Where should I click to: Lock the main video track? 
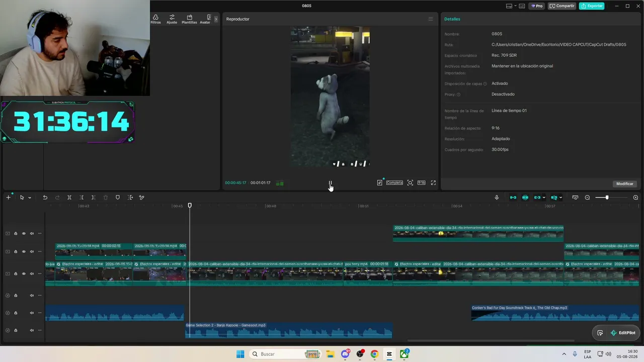16,274
